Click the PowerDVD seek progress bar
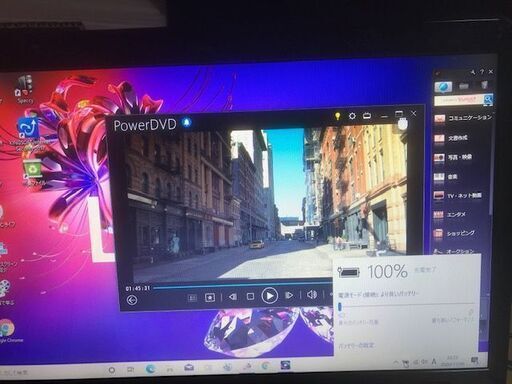 click(x=242, y=285)
